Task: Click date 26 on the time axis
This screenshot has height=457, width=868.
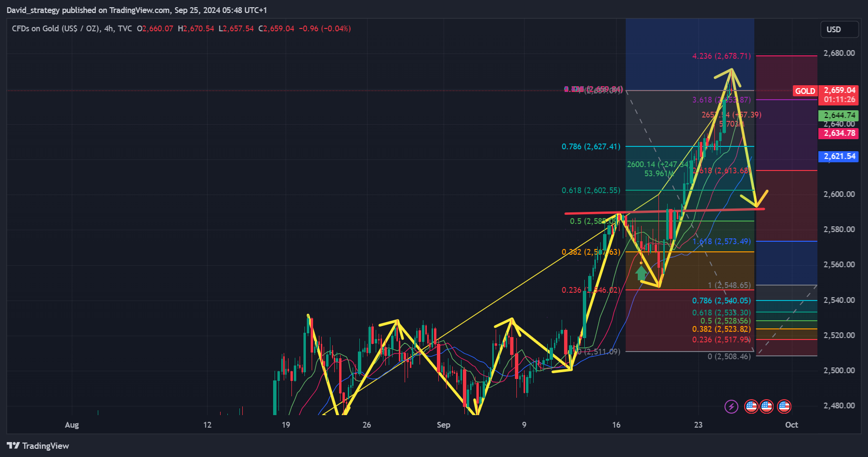Action: (x=367, y=425)
